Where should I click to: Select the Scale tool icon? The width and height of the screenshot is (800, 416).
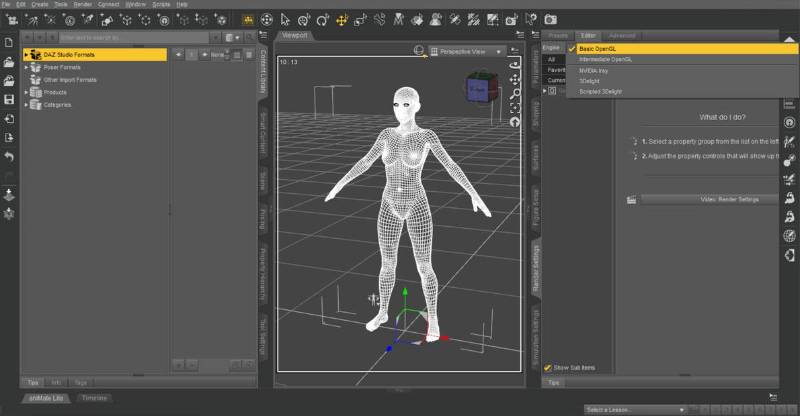point(361,20)
